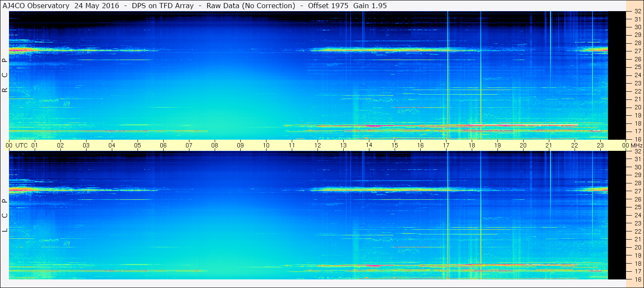Screen dimensions: 644x288
Task: Click the 23 hour axis label
Action: [600, 145]
